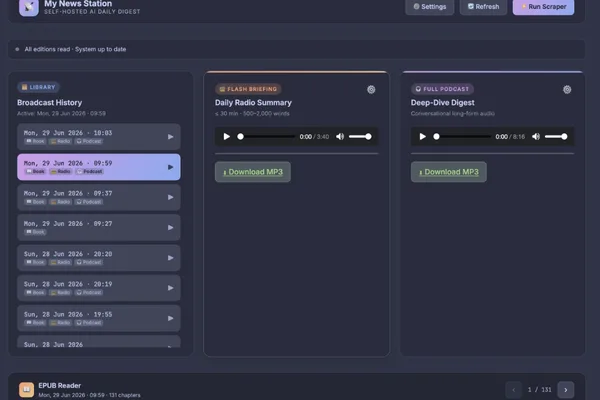
Task: Play the Sun 28 Jun 20:20 entry arrow
Action: pos(170,258)
